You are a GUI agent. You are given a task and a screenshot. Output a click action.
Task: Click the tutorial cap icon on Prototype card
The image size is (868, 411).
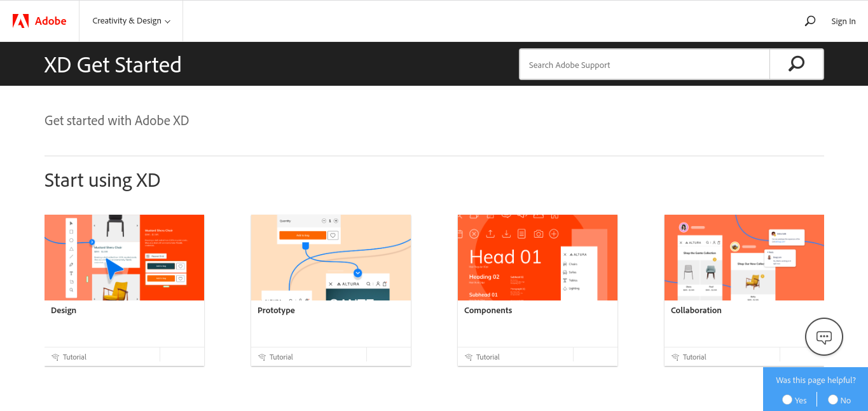click(262, 357)
